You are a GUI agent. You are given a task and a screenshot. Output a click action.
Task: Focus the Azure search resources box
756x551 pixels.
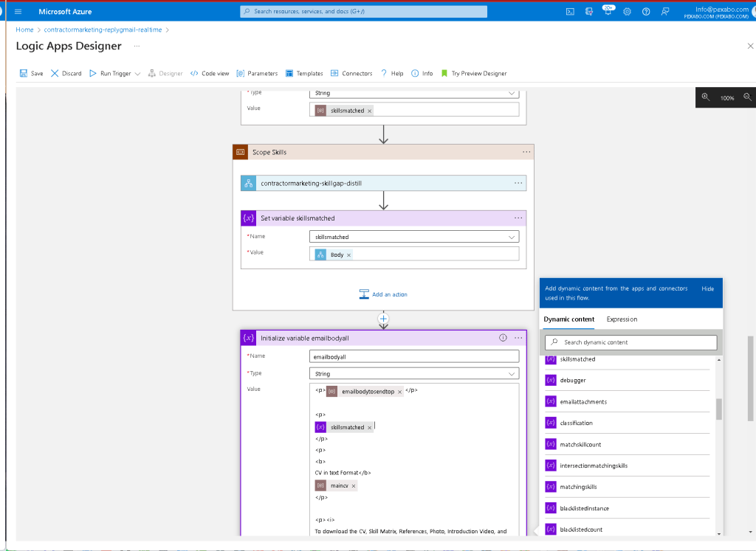[363, 12]
